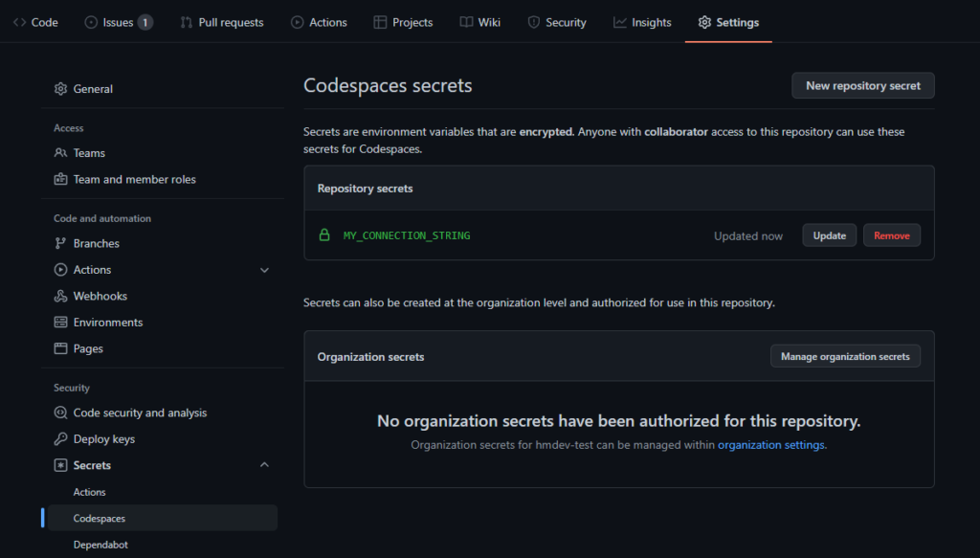Click the Deploy keys key icon

tap(60, 439)
